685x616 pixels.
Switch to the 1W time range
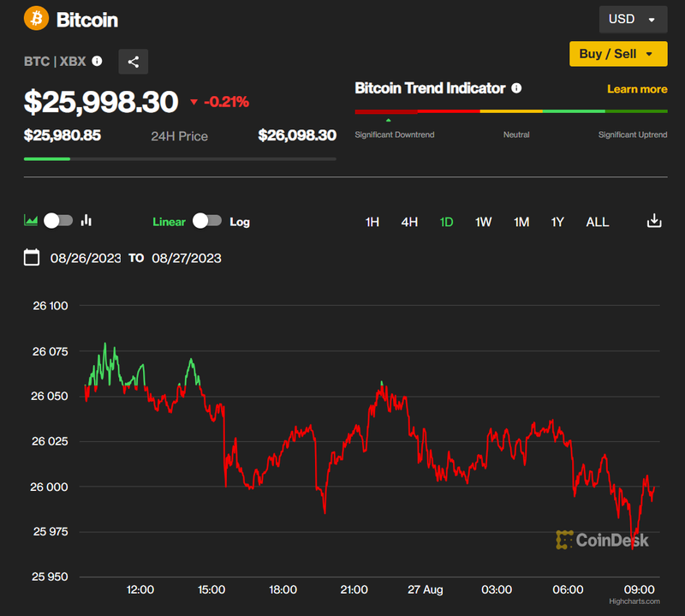click(x=483, y=221)
